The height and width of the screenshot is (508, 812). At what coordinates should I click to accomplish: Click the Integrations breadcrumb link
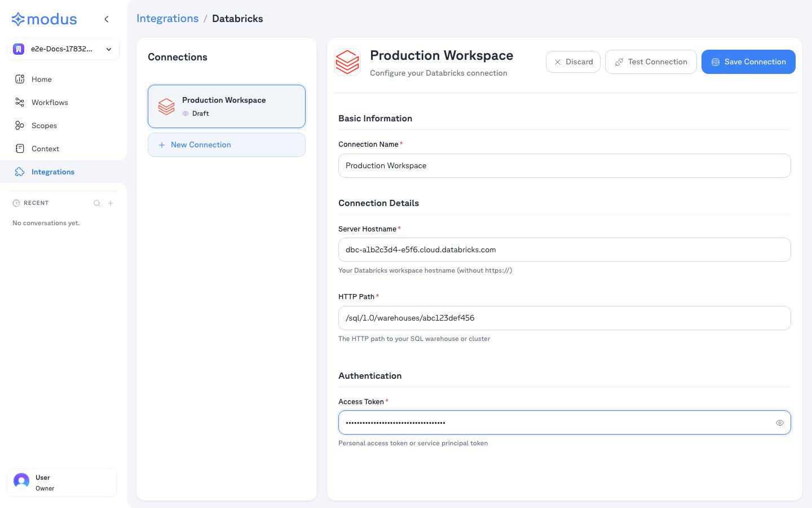167,19
